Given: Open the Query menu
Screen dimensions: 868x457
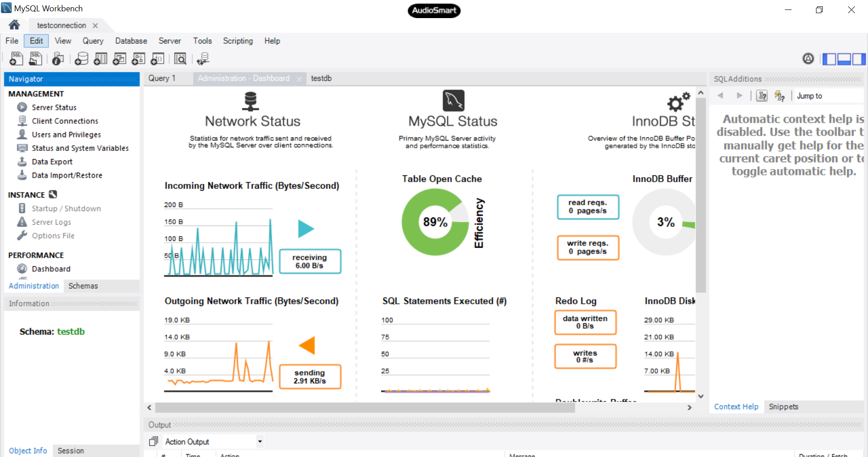Looking at the screenshot, I should (x=93, y=41).
